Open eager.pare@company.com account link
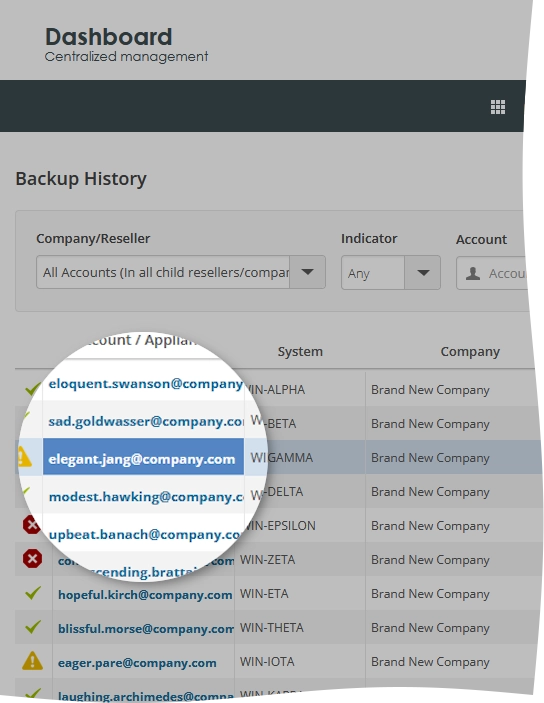 pos(137,663)
